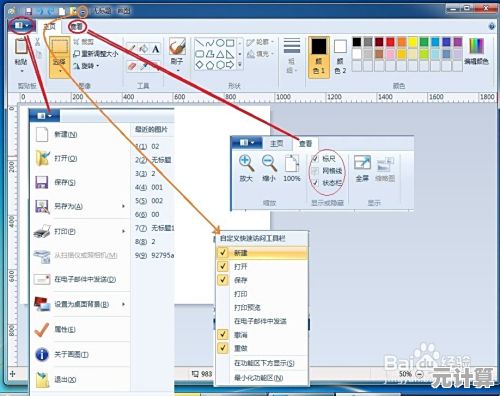The image size is (500, 396).
Task: Open the blue Paint menu button beside the Home tab
Action: pos(21,25)
